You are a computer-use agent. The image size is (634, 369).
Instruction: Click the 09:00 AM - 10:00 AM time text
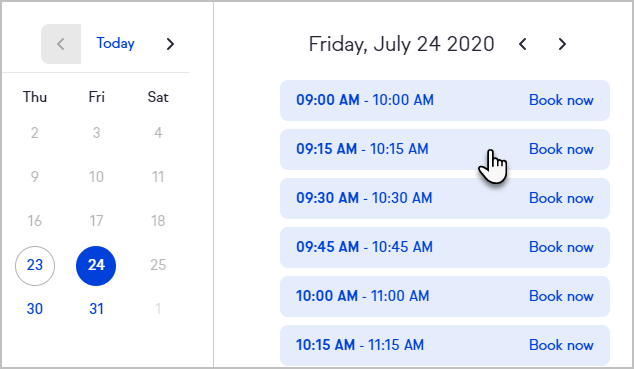365,100
